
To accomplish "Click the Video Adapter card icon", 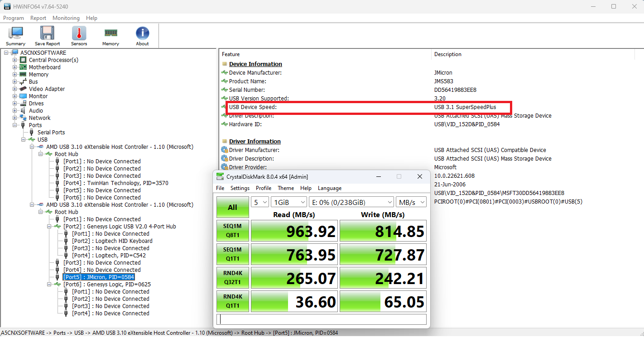I will point(23,89).
